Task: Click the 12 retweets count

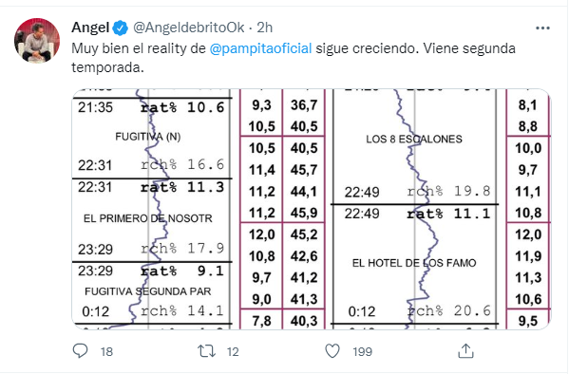Action: click(233, 351)
